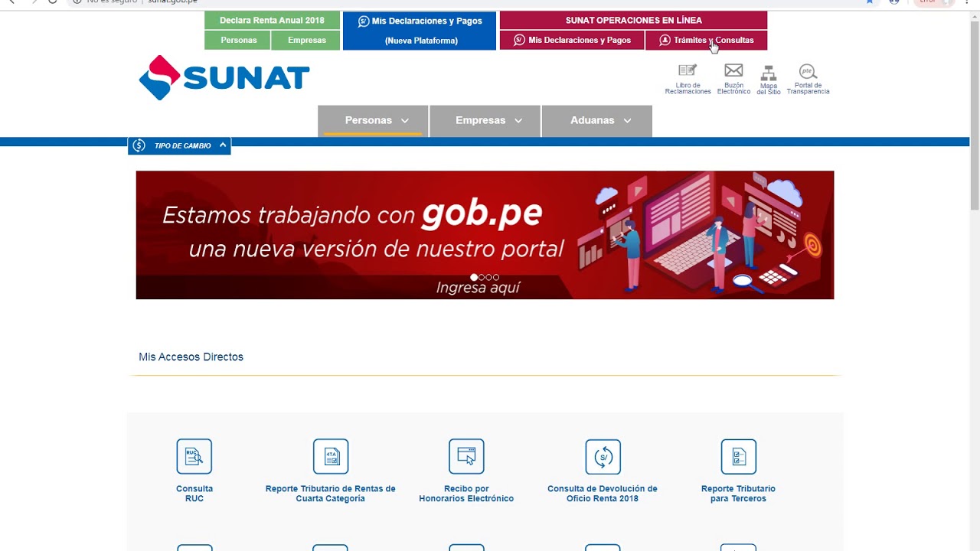
Task: Click the gob.pe banner image
Action: coord(485,235)
